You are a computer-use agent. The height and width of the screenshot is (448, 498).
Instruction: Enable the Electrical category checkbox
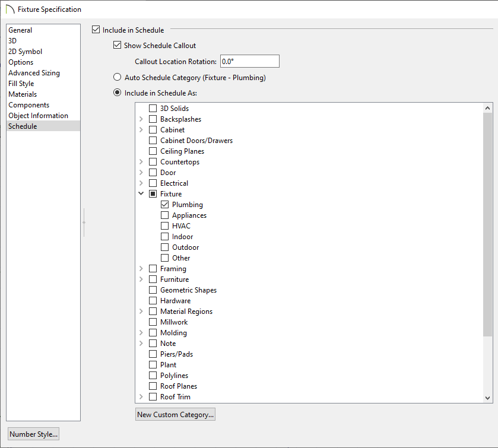pos(153,183)
